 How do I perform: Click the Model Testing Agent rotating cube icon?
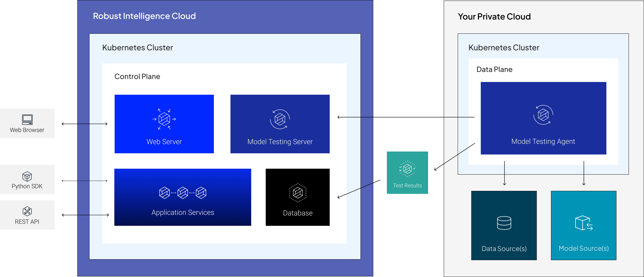pos(543,115)
